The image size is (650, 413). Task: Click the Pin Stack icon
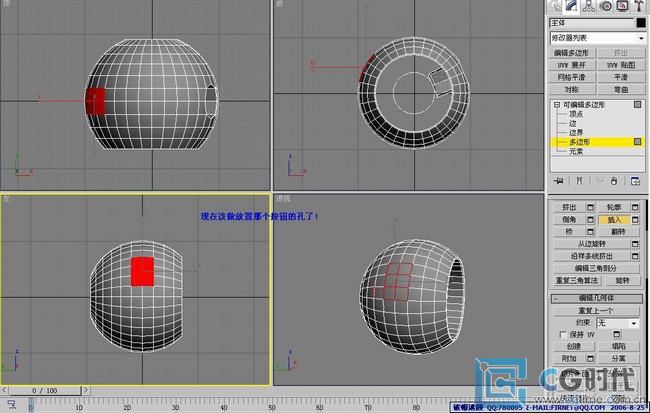click(x=559, y=181)
